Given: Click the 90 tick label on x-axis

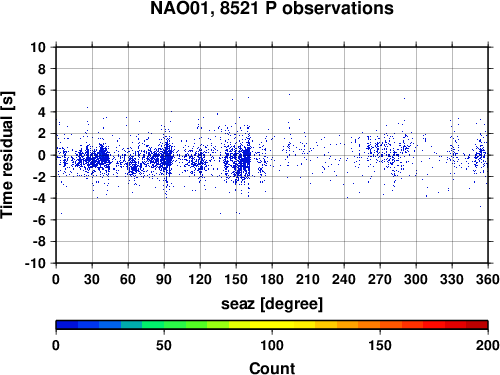Looking at the screenshot, I should tap(164, 279).
